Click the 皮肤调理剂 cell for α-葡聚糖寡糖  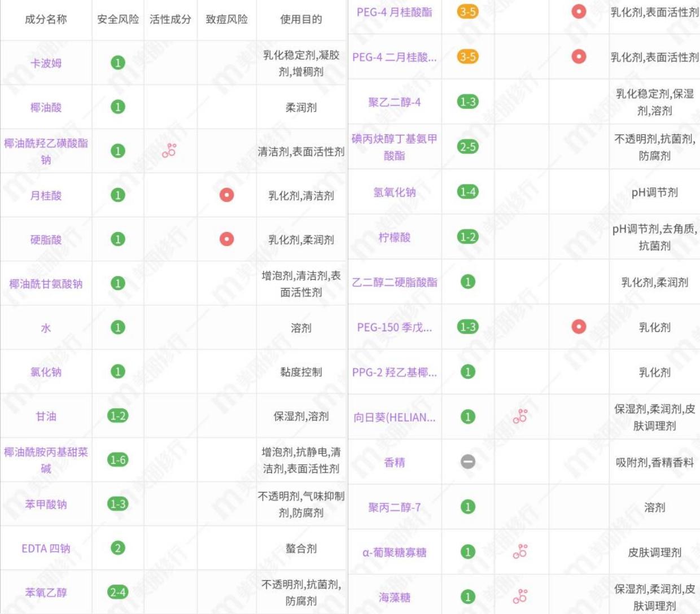[x=654, y=552]
